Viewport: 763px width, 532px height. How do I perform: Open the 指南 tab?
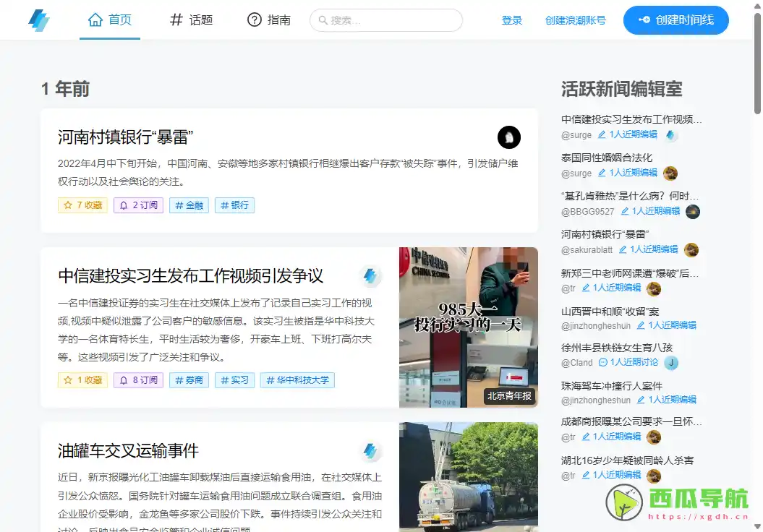[268, 20]
